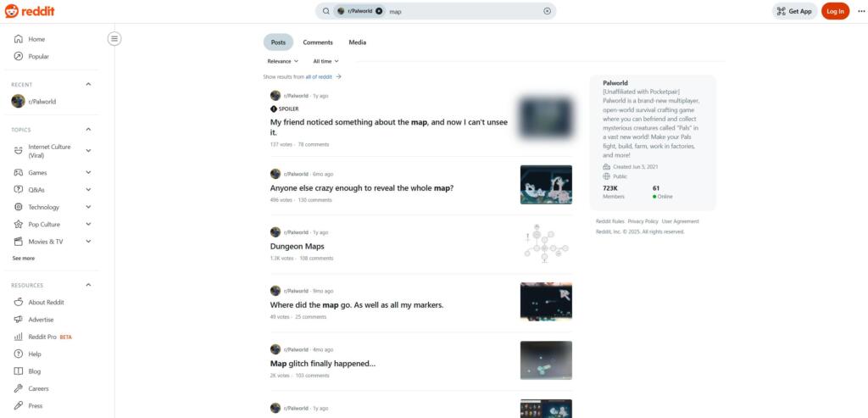Open the Dungeon Maps diagram thumbnail

546,243
